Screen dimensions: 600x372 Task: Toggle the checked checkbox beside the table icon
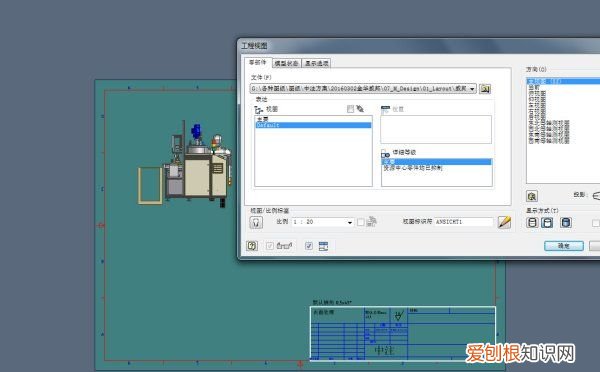click(x=309, y=246)
